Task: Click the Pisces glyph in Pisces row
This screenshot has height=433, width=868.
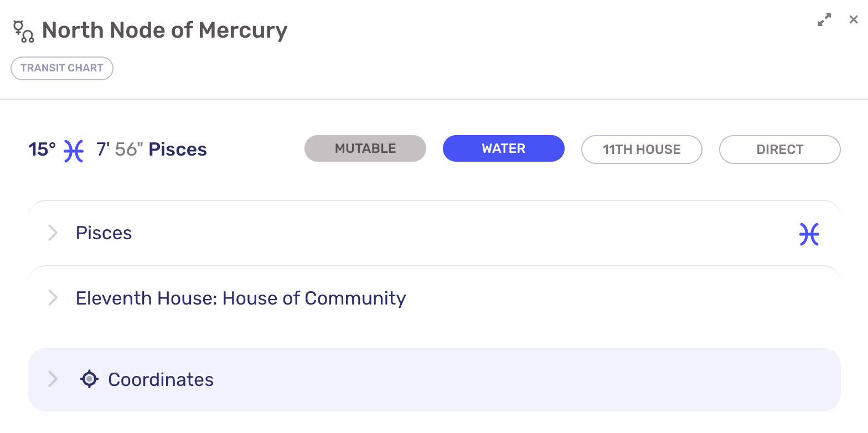Action: (809, 234)
